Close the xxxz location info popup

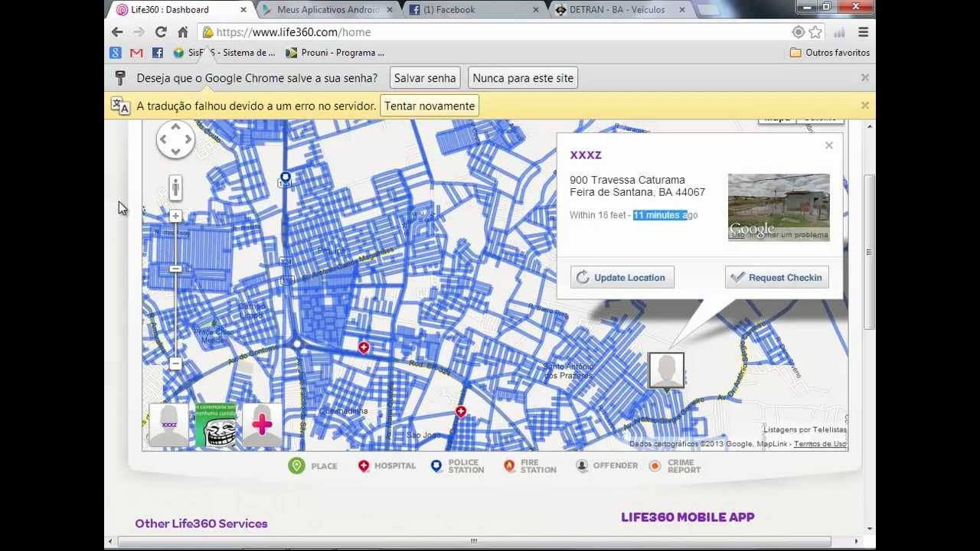pos(828,145)
